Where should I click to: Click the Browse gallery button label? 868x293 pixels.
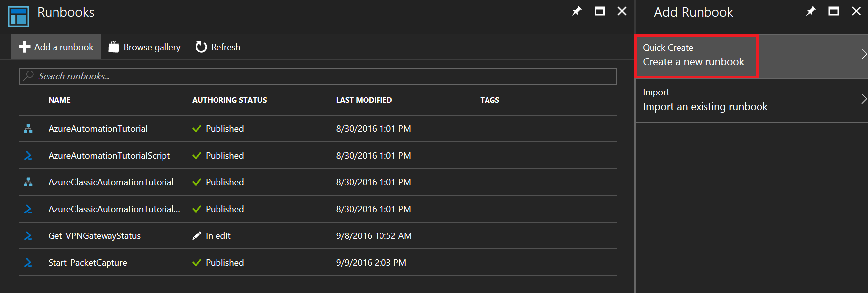coord(152,47)
